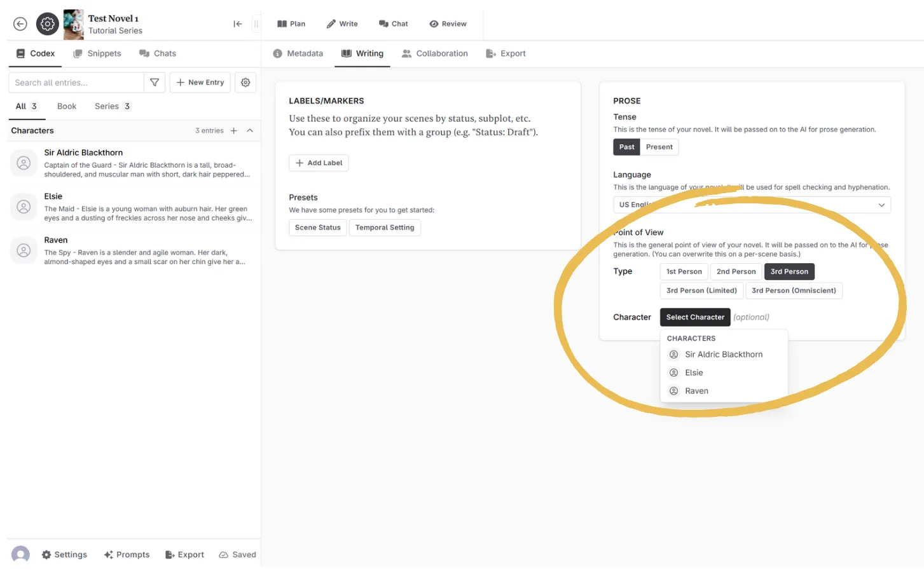Click the user profile avatar at bottom
The image size is (924, 577).
coord(20,554)
